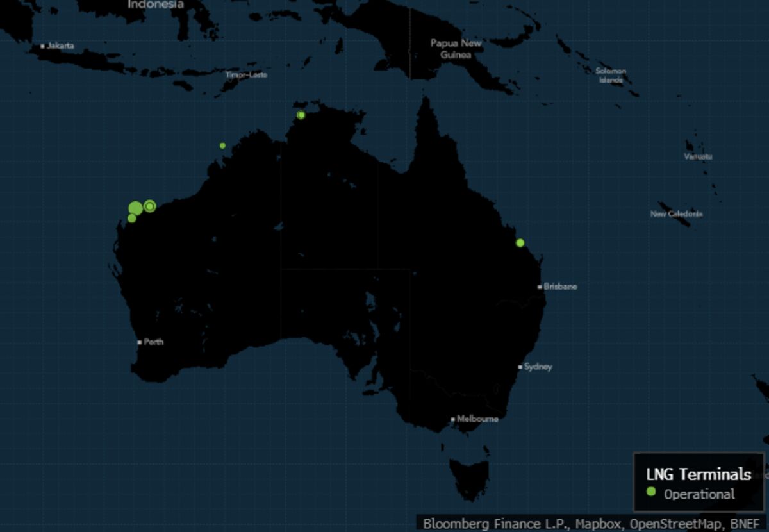The width and height of the screenshot is (769, 532).
Task: Click the Indonesia country label
Action: pyautogui.click(x=156, y=4)
